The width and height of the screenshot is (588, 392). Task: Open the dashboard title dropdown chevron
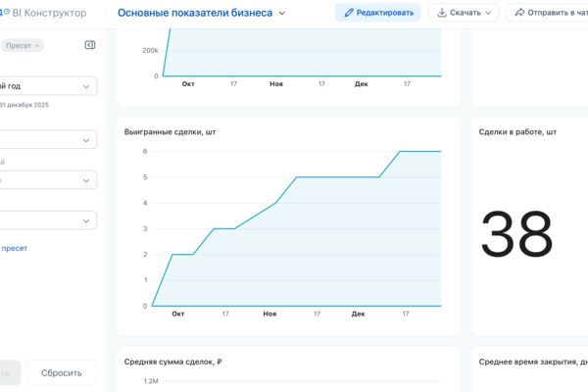282,13
